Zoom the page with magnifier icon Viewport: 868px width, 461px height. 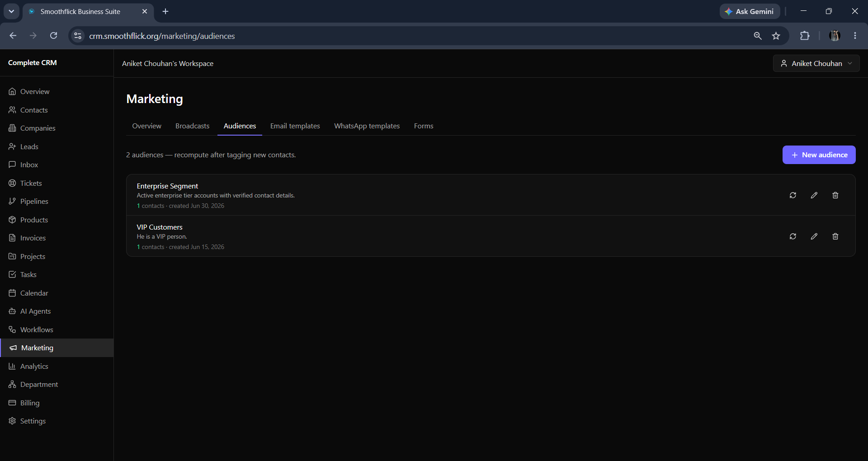coord(758,36)
